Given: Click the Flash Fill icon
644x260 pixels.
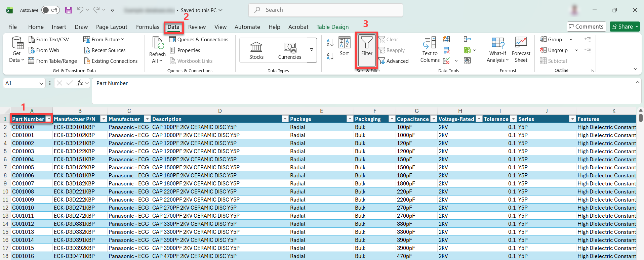Looking at the screenshot, I should (446, 39).
